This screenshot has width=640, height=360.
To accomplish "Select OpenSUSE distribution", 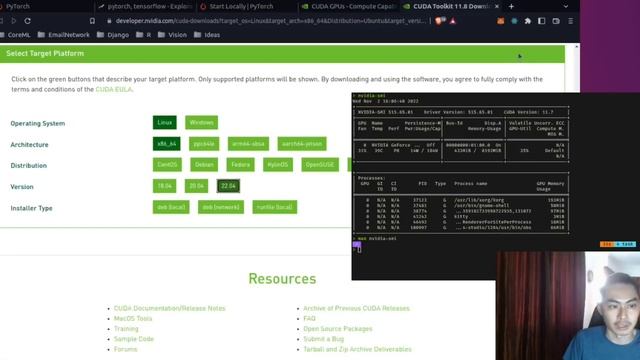I will point(320,164).
